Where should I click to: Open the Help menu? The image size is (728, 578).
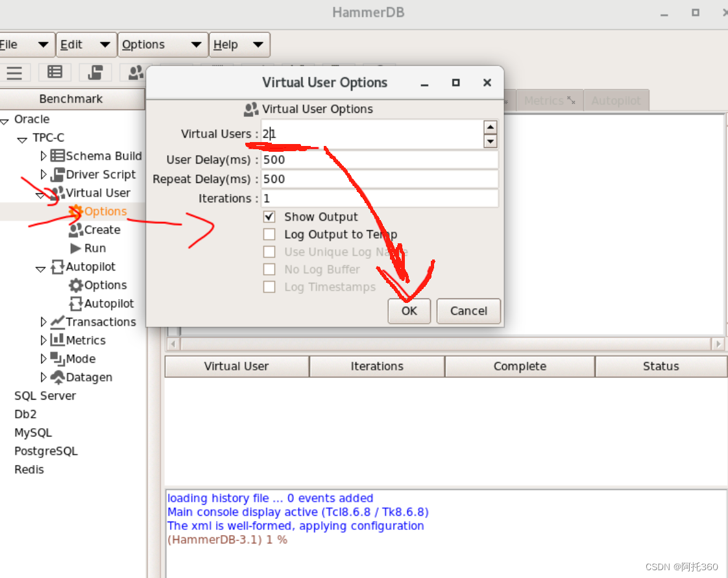[239, 45]
